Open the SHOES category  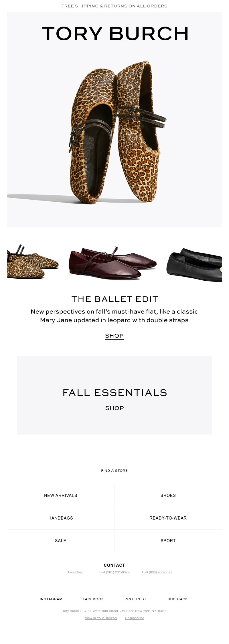pos(168,496)
